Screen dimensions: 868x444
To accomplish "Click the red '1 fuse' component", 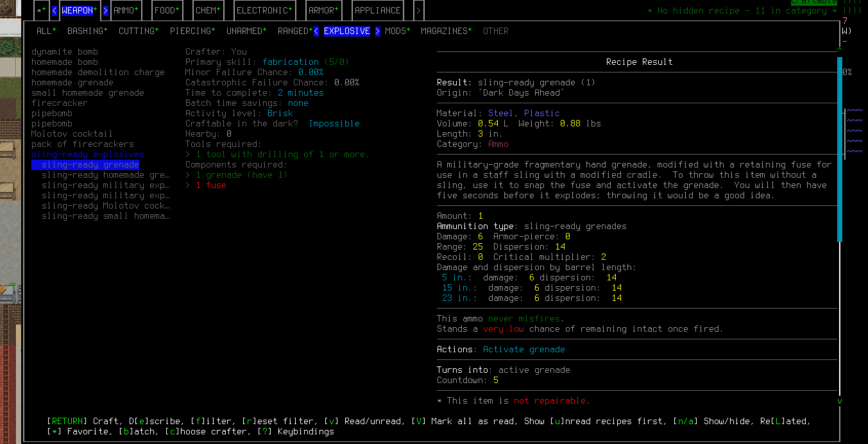I will point(210,185).
